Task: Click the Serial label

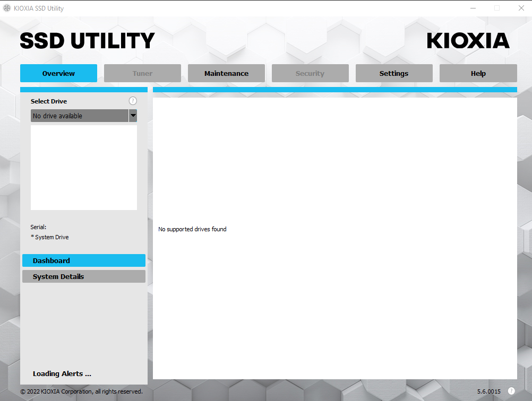Action: 38,227
